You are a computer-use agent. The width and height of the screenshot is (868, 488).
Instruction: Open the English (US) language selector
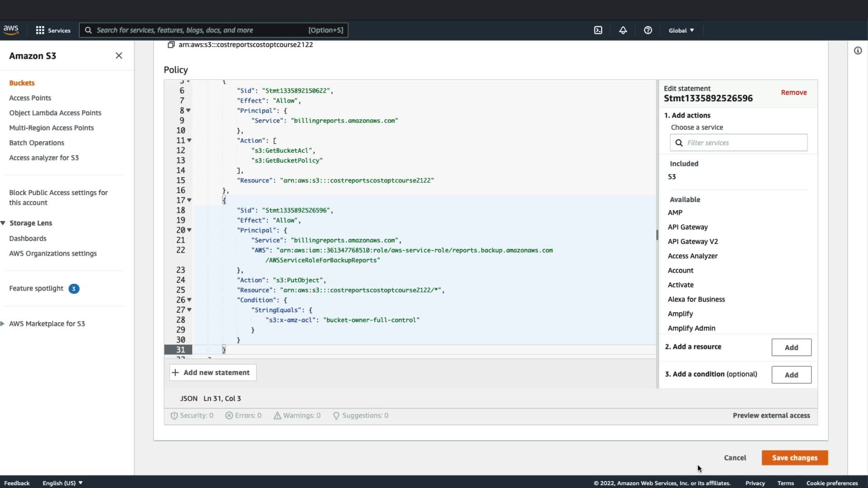click(62, 483)
